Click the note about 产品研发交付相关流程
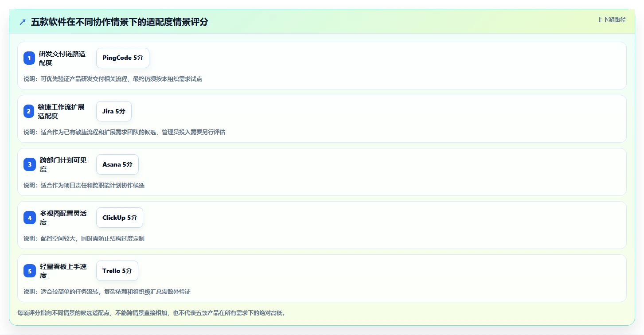This screenshot has height=335, width=644. pos(113,79)
